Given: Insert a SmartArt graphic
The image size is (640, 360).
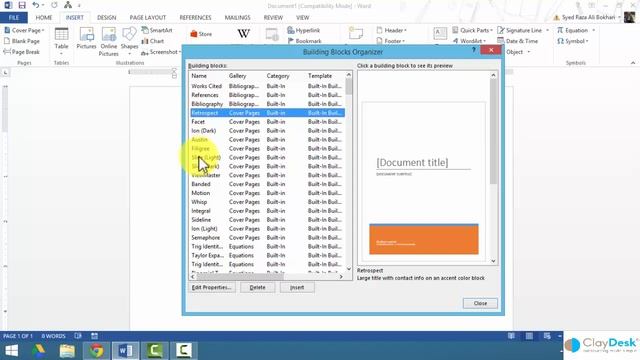Looking at the screenshot, I should click(157, 30).
